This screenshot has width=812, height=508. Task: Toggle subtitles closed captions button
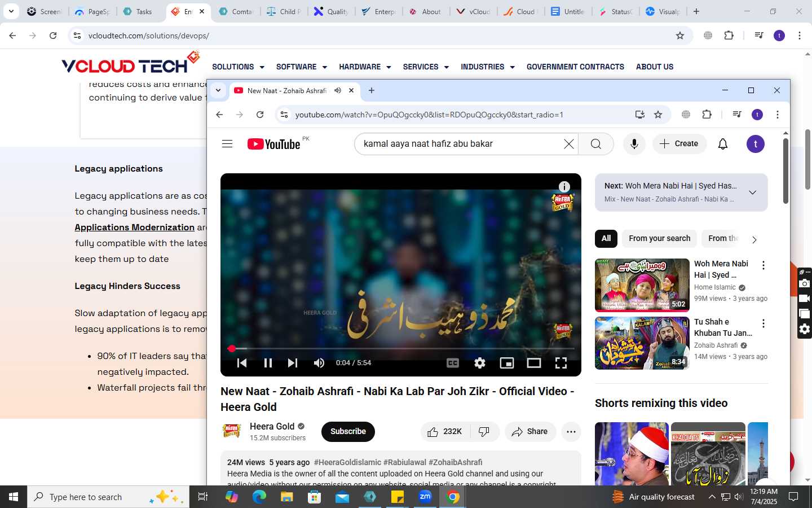[453, 363]
